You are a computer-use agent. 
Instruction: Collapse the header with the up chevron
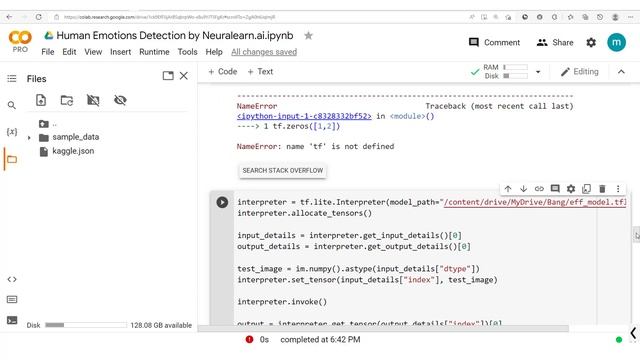click(x=621, y=72)
